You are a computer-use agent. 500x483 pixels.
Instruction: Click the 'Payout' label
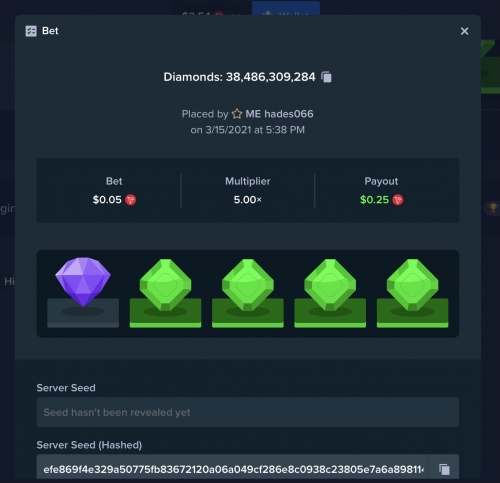click(381, 181)
